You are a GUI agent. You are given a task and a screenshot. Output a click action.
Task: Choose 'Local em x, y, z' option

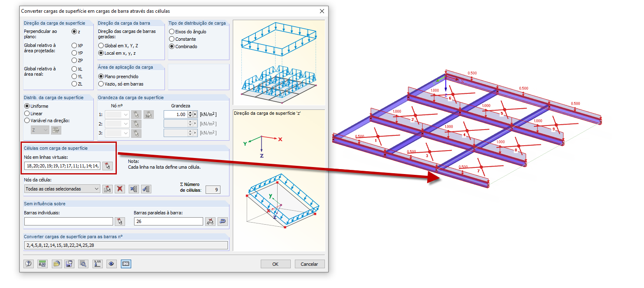click(x=101, y=53)
